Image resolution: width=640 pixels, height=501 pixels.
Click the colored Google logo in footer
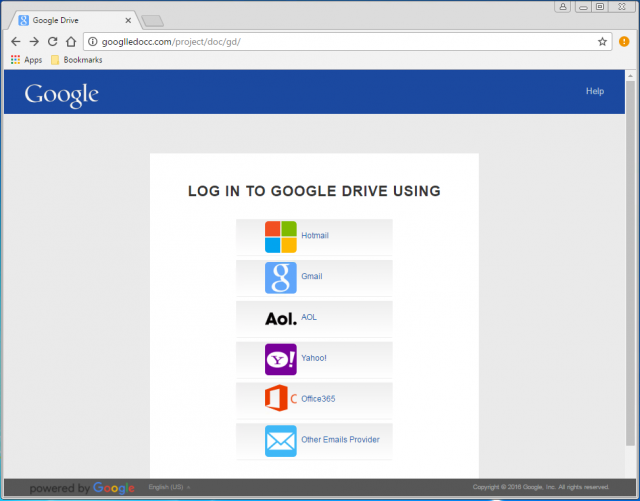pos(114,488)
